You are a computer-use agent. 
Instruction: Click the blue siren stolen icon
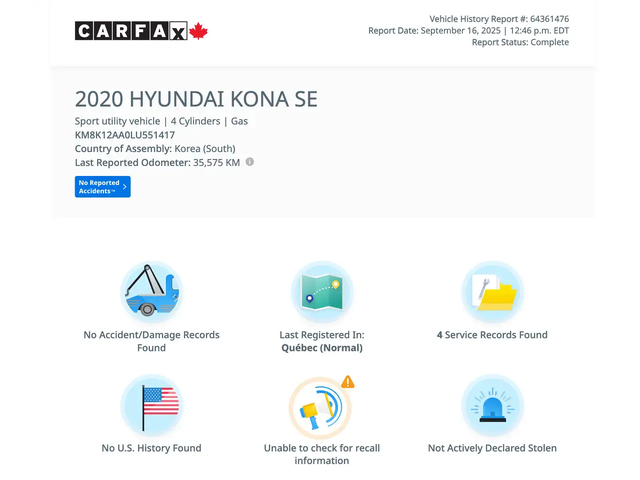[x=492, y=405]
